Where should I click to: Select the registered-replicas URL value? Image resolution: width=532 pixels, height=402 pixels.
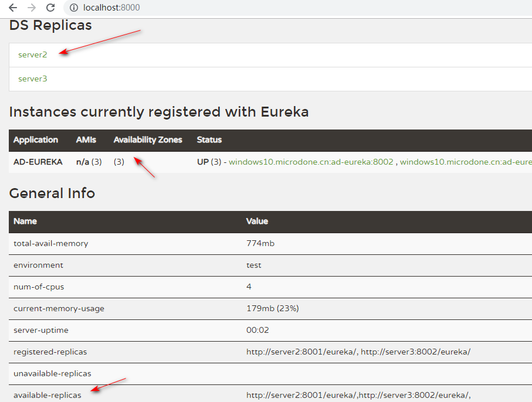358,352
